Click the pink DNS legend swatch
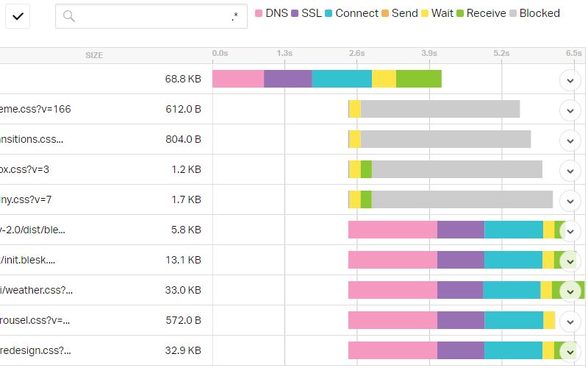Screen dimensions: 588x368 (258, 13)
